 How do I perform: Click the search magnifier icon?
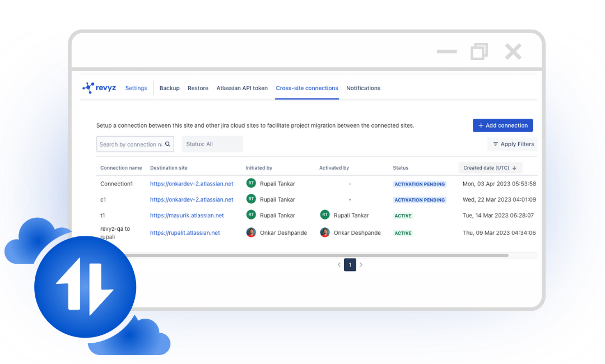(167, 144)
